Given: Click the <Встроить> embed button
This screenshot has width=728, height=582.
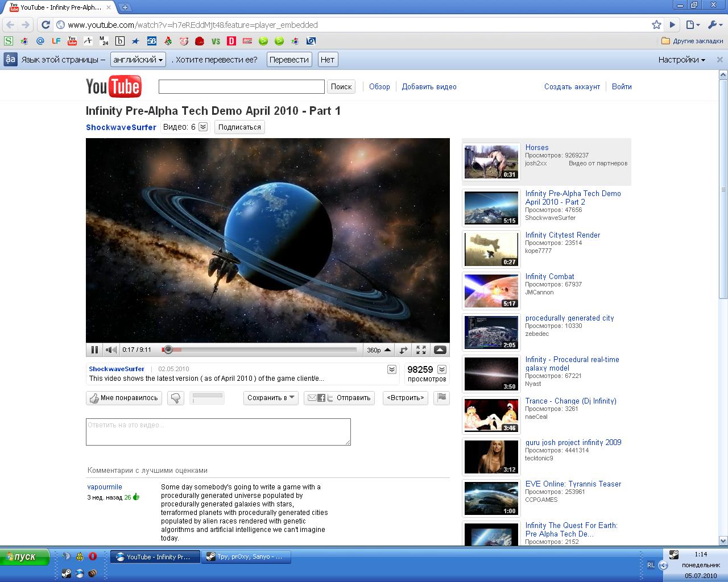Looking at the screenshot, I should pos(406,398).
